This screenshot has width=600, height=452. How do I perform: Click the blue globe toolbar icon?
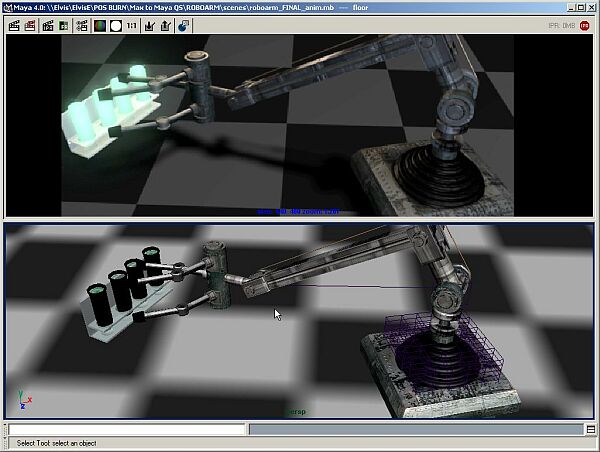click(184, 26)
